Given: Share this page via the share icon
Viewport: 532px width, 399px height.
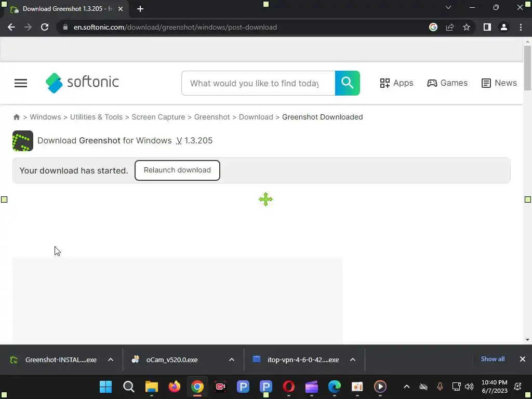Looking at the screenshot, I should coord(450,27).
